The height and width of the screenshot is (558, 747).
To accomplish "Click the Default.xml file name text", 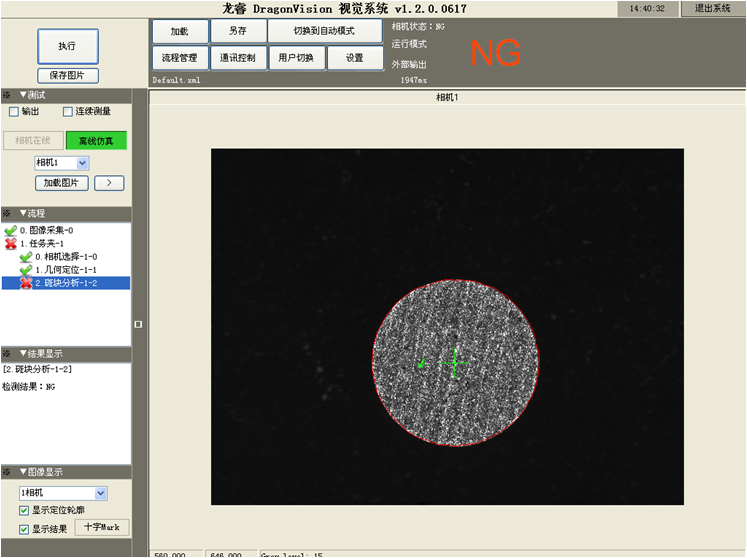I will (x=176, y=80).
